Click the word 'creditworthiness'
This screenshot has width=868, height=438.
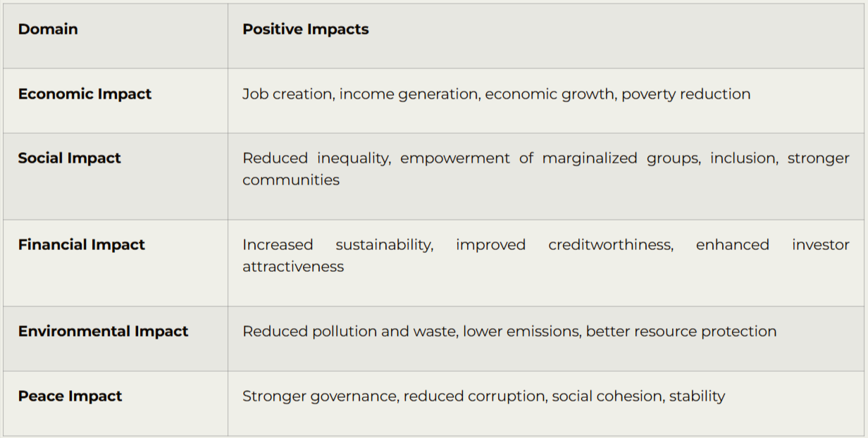pos(610,244)
